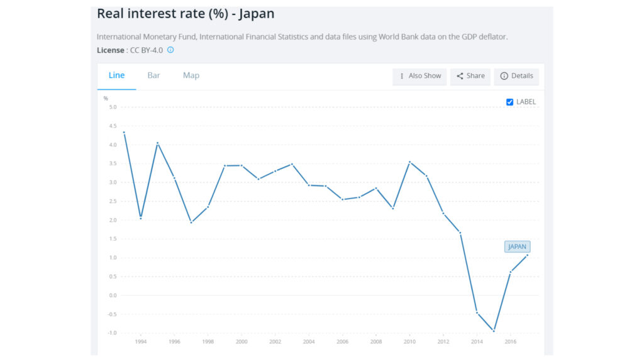Image resolution: width=644 pixels, height=362 pixels.
Task: Click the license info icon
Action: [170, 50]
